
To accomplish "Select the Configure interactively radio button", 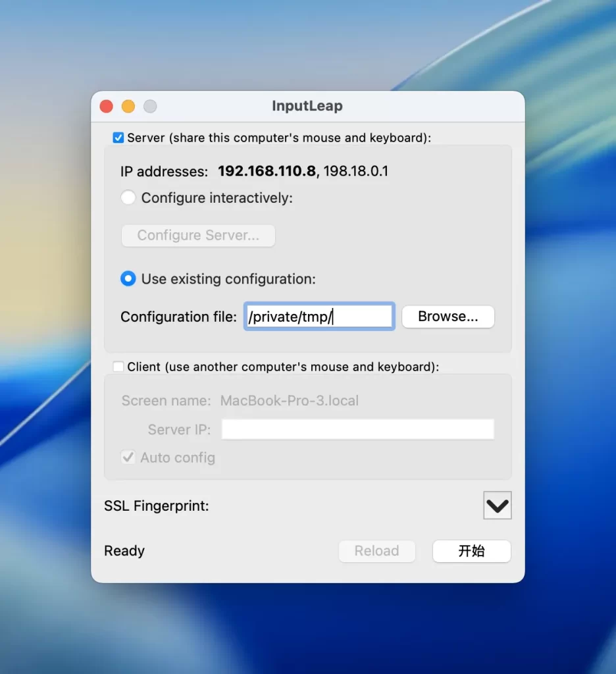I will tap(128, 197).
